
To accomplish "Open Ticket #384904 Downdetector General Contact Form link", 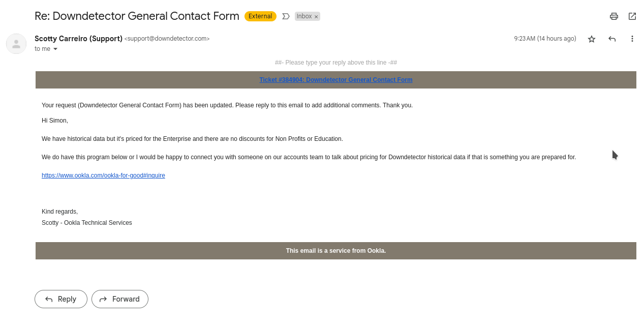I will click(x=336, y=80).
